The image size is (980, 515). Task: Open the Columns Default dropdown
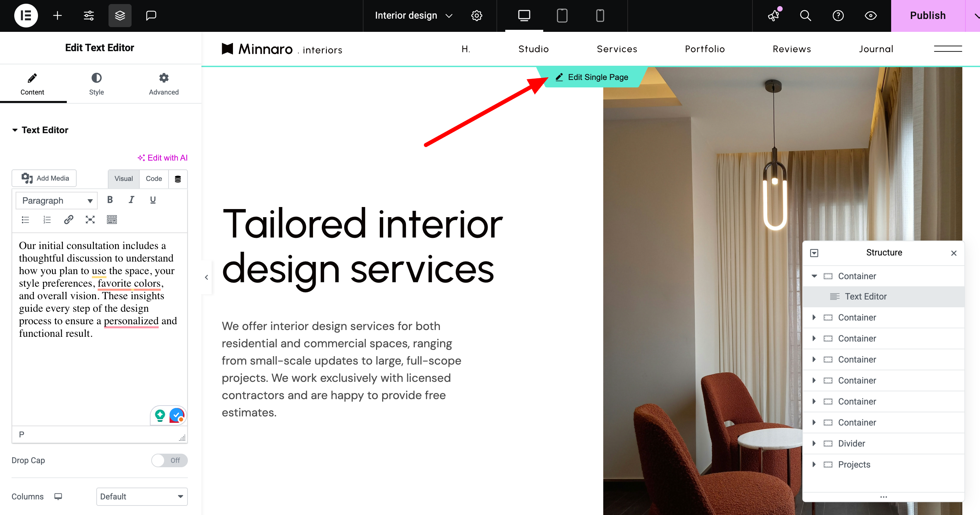coord(141,496)
